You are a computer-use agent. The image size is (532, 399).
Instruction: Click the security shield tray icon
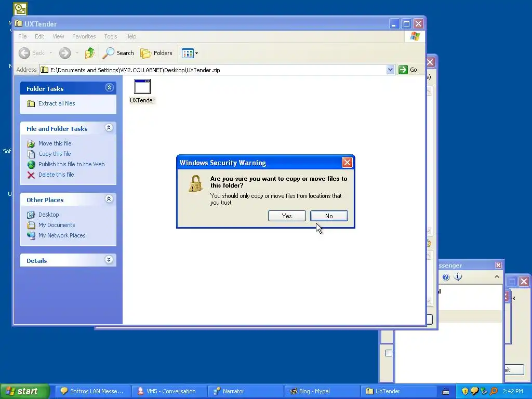click(465, 391)
